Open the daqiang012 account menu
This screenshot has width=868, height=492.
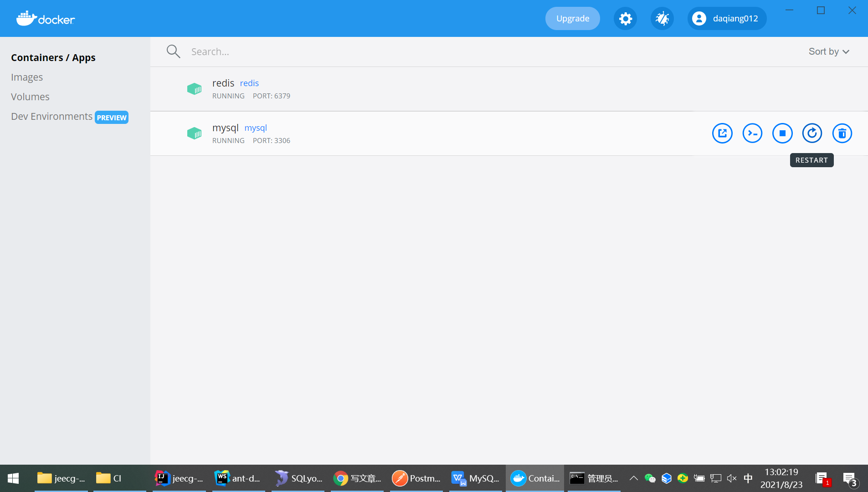(x=727, y=19)
